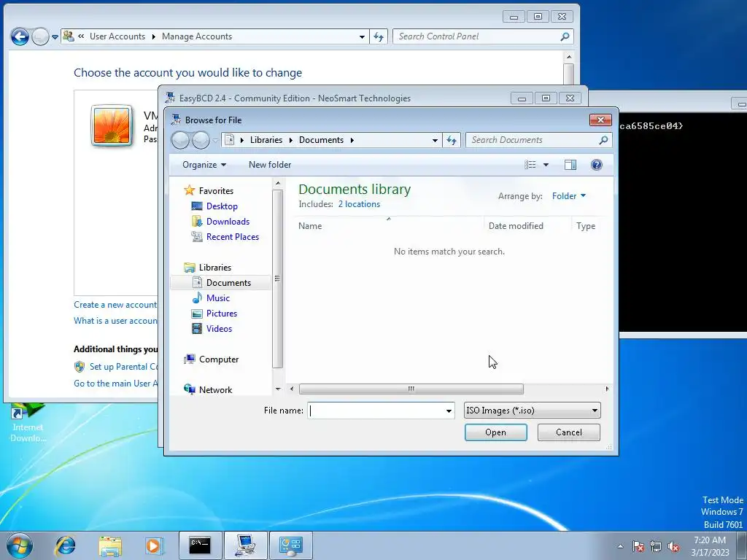Click in the Search Control Panel box
Image resolution: width=747 pixels, height=560 pixels.
476,36
